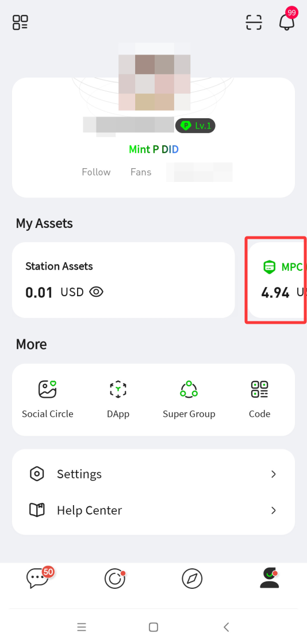Open Social Circle icon
The width and height of the screenshot is (307, 644).
(x=47, y=389)
